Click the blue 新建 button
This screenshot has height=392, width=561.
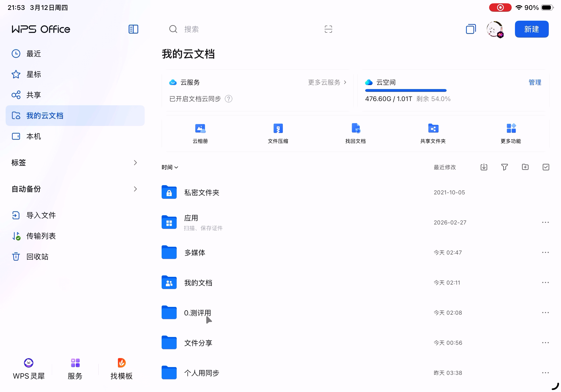531,29
